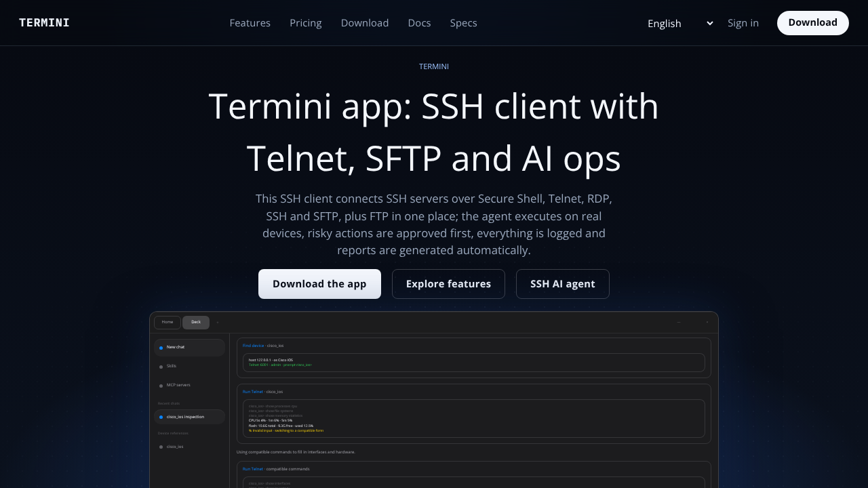Switch to the Deck tab in the app preview
868x488 pixels.
[196, 323]
